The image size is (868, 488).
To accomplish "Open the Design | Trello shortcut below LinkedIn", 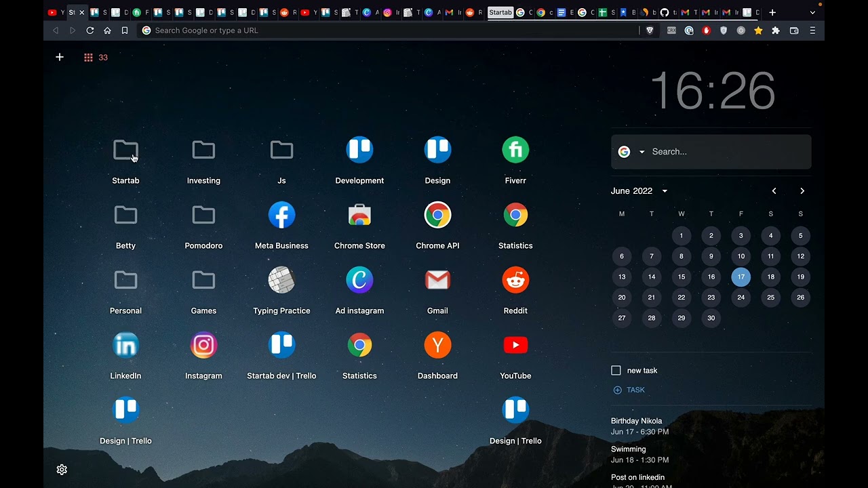I will [125, 410].
